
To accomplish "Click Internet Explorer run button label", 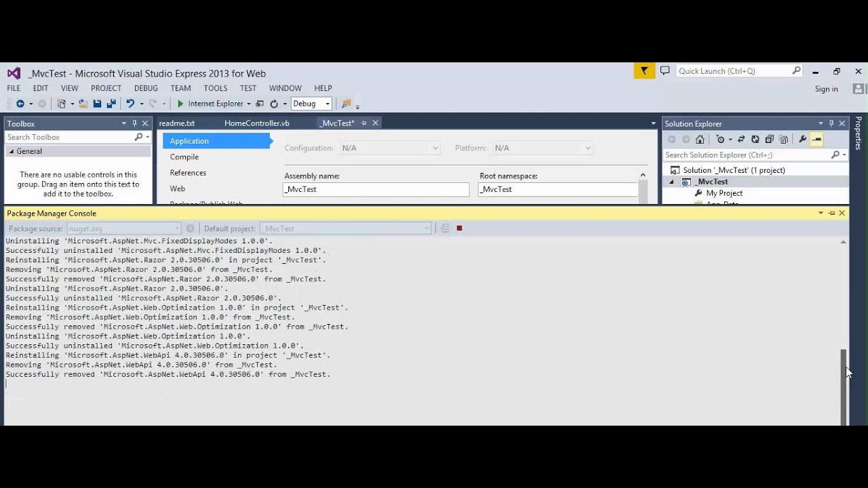I will [x=216, y=104].
